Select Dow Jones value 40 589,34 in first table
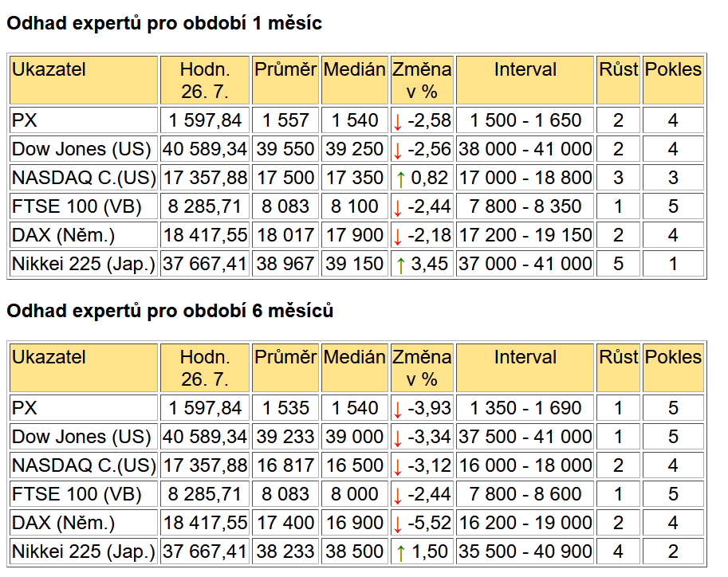The image size is (728, 577). coord(205,149)
